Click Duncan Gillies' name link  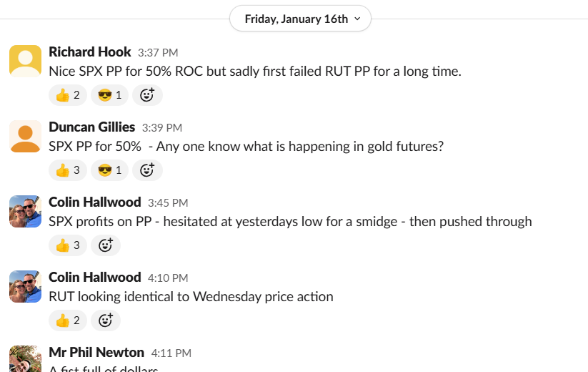pos(91,127)
